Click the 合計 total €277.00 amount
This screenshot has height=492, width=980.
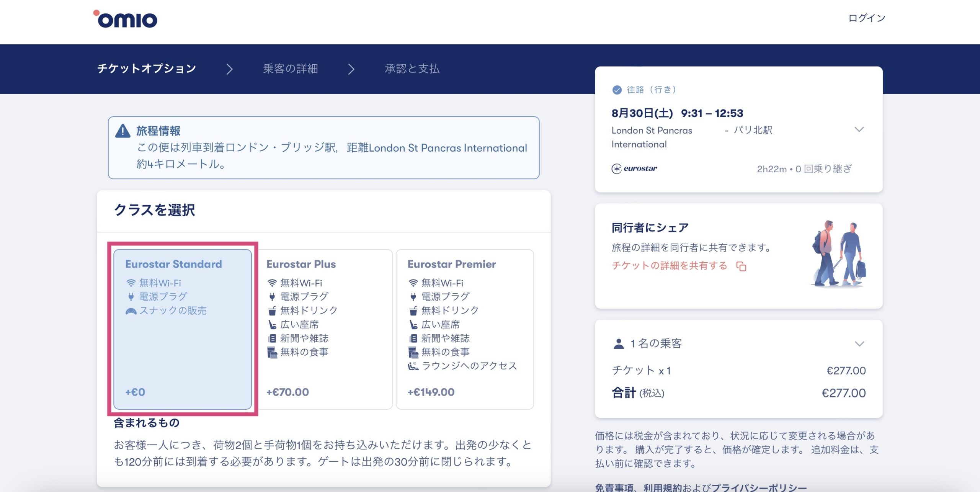[844, 393]
